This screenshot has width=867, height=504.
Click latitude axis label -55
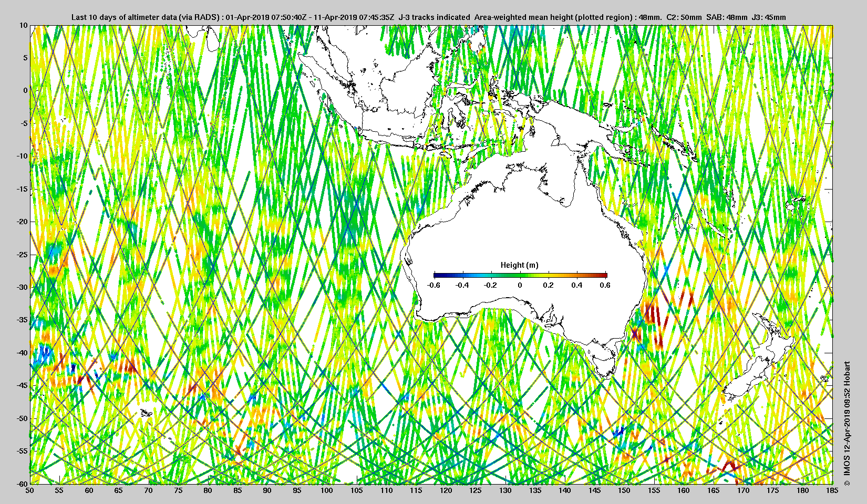pos(22,451)
